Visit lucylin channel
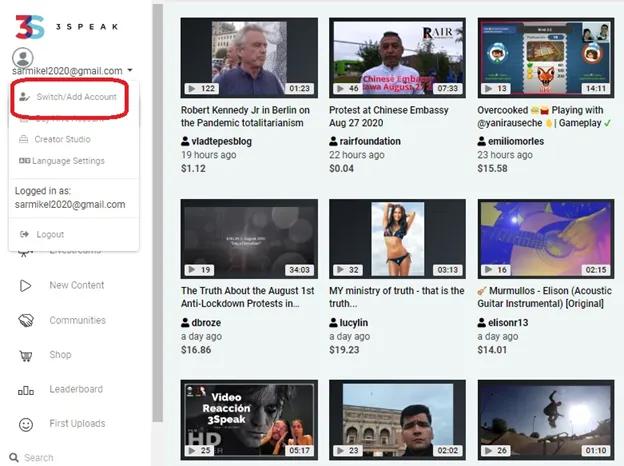This screenshot has width=624, height=466. 354,323
